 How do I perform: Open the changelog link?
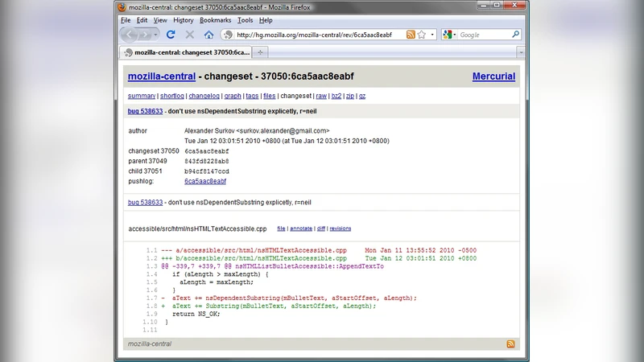point(203,96)
